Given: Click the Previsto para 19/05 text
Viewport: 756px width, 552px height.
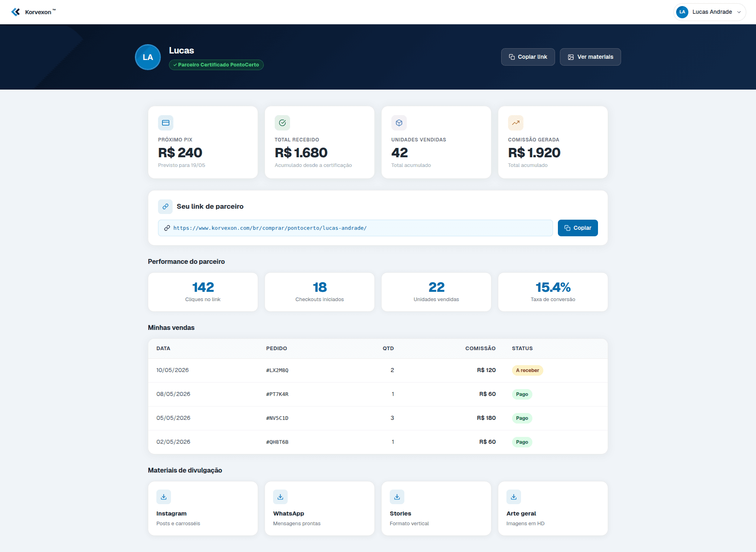Looking at the screenshot, I should point(182,165).
